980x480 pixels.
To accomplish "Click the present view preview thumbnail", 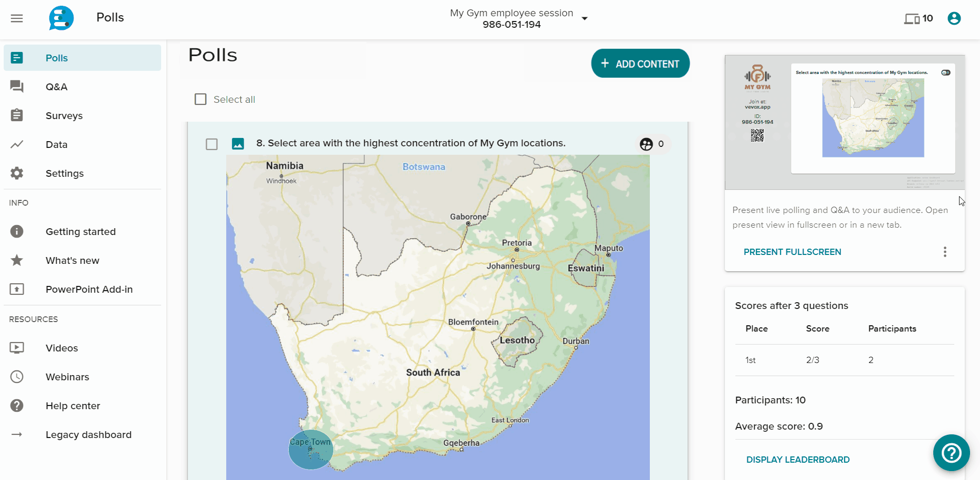I will [x=845, y=122].
